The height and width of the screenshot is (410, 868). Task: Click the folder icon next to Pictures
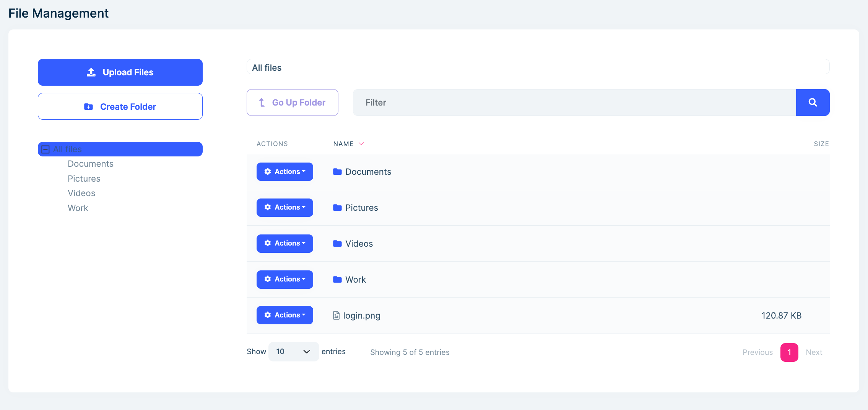[x=337, y=207]
